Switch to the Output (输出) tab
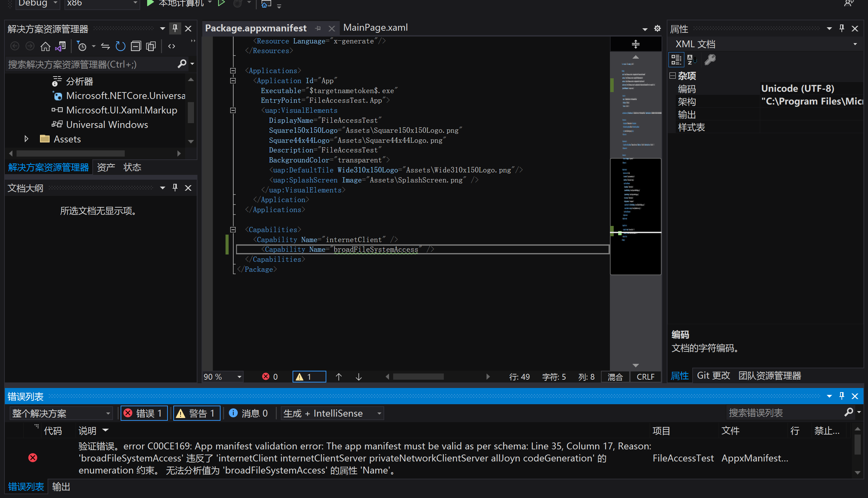The height and width of the screenshot is (498, 868). (x=61, y=487)
